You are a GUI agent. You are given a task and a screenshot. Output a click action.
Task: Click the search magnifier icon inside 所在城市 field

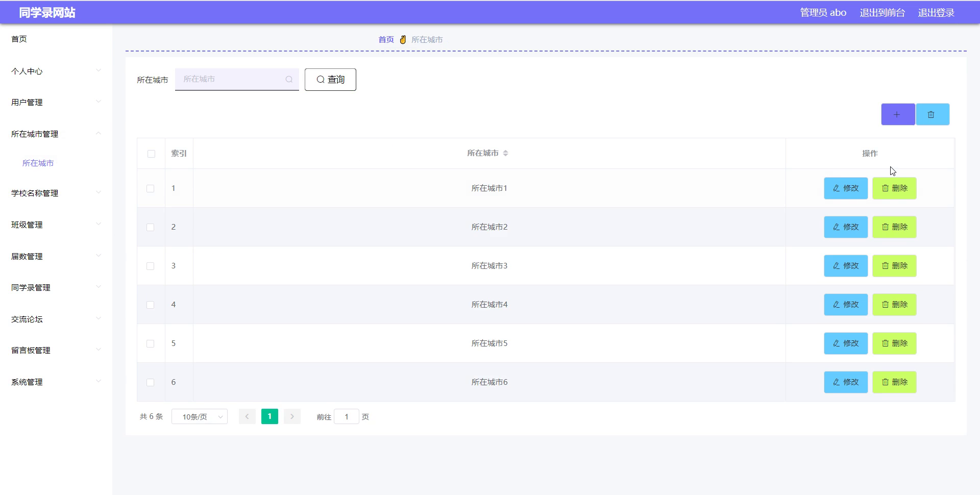[289, 79]
